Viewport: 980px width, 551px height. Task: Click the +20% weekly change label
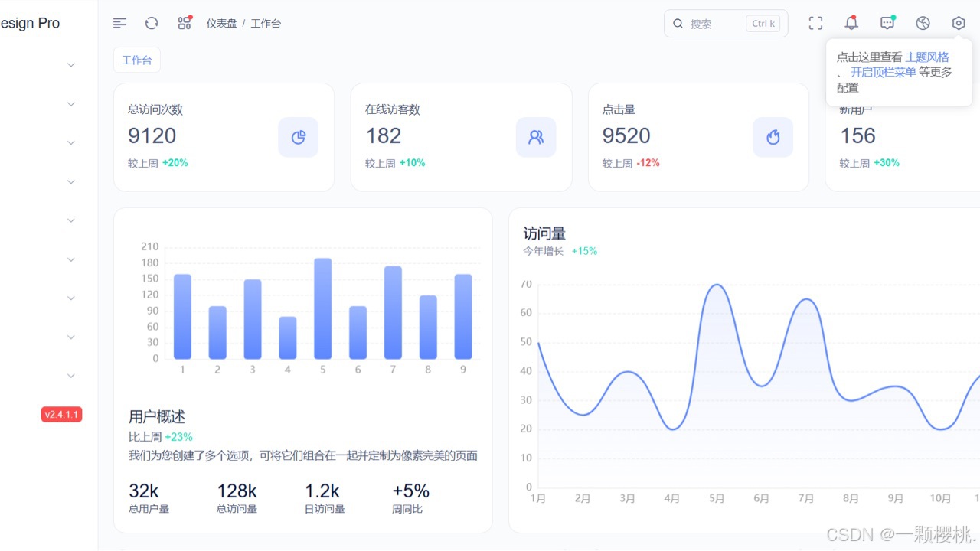175,163
